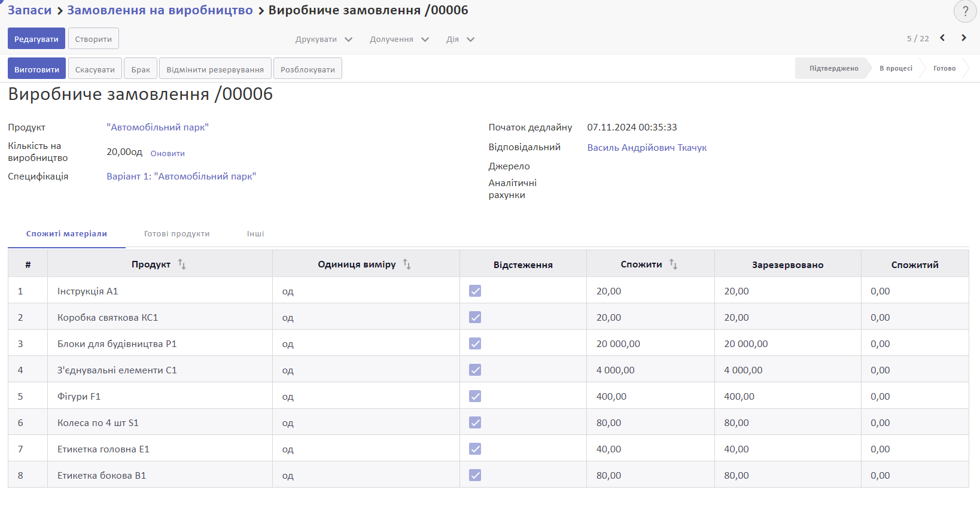This screenshot has width=980, height=505.
Task: Select the В процесі status stage
Action: (896, 69)
